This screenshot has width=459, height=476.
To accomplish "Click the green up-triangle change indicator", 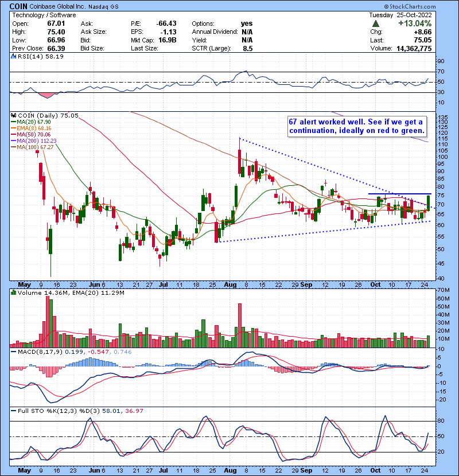I will pos(375,24).
